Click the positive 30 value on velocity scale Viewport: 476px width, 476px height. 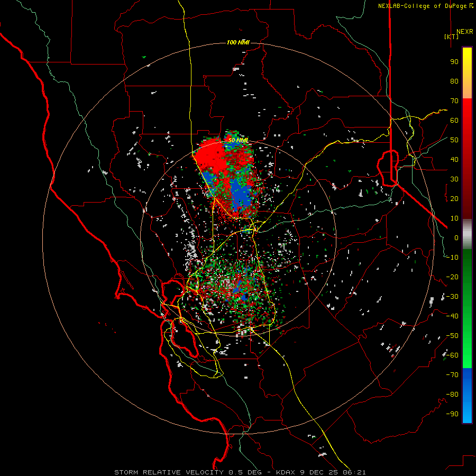click(x=454, y=179)
